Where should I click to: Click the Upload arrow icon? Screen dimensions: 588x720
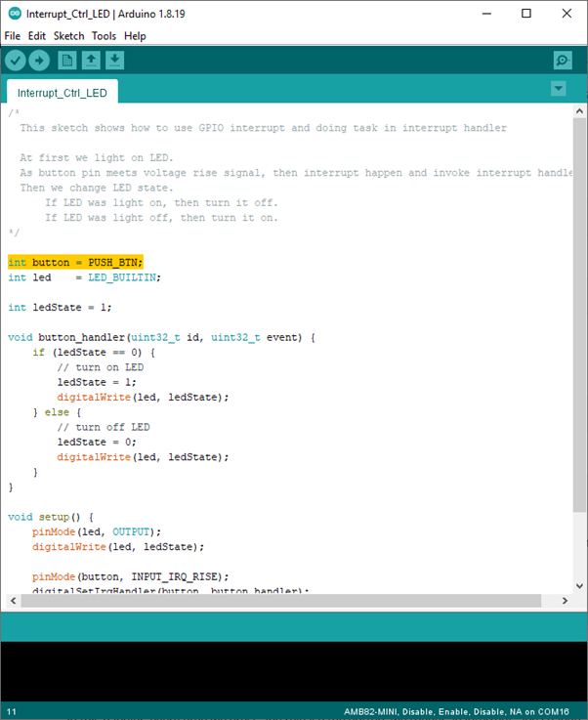click(x=39, y=61)
